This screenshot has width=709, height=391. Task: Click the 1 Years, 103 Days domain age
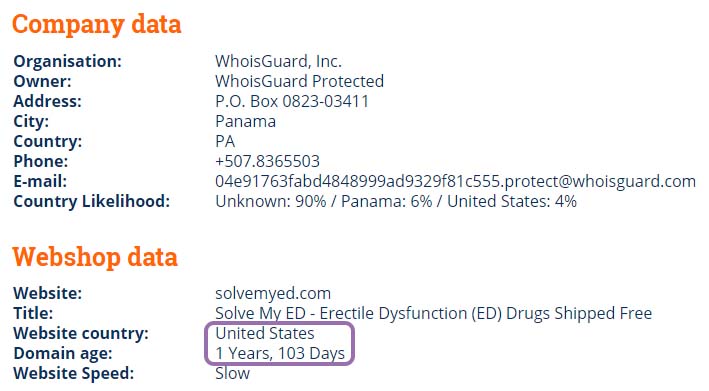[x=280, y=353]
